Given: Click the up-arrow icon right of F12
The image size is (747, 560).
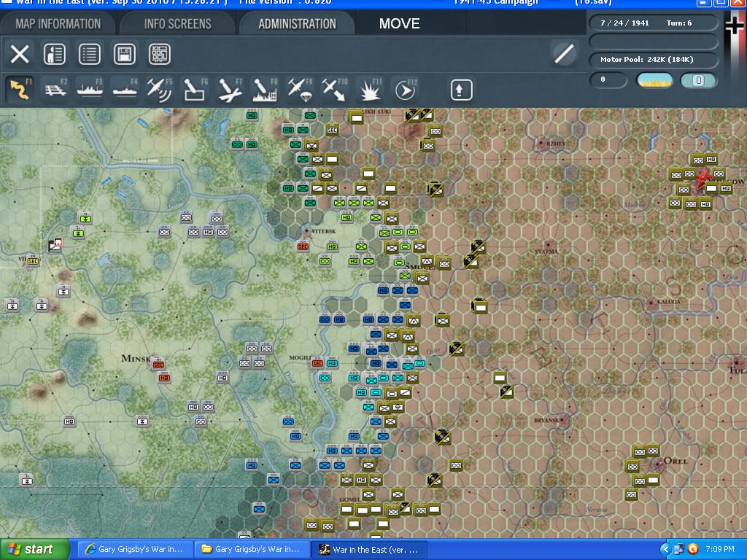Looking at the screenshot, I should click(461, 90).
